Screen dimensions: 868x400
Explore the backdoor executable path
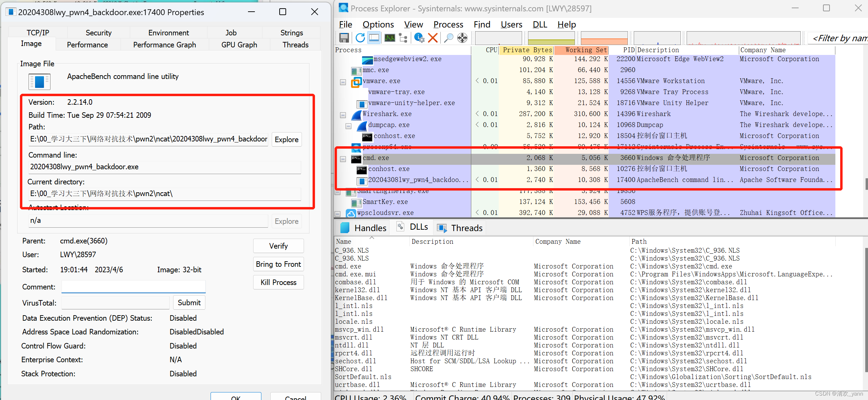coord(286,139)
